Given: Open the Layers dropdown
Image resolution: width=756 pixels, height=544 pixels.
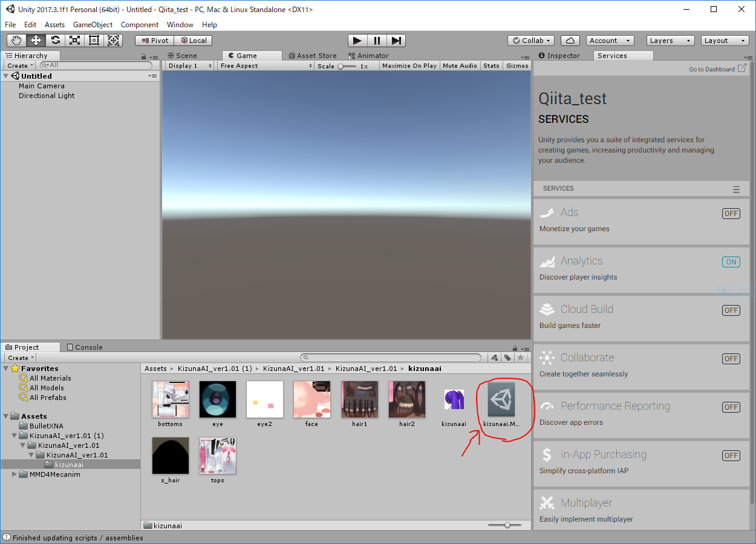Looking at the screenshot, I should click(x=670, y=41).
